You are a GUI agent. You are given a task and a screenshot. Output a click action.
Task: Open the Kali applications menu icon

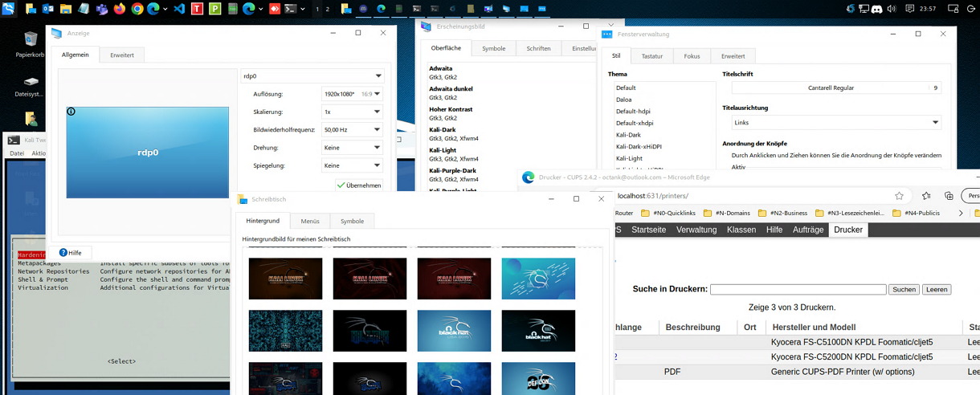pyautogui.click(x=9, y=9)
